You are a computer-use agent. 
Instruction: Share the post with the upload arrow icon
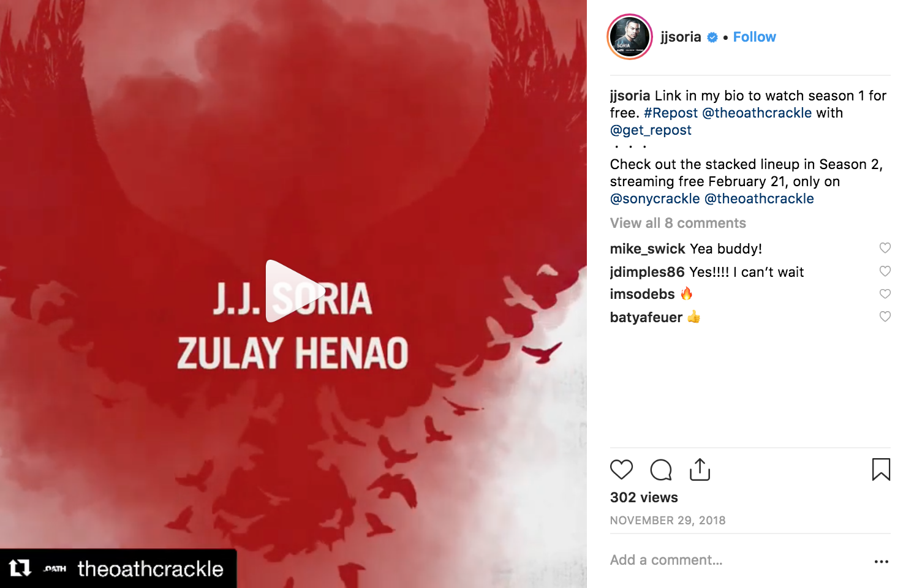click(700, 469)
